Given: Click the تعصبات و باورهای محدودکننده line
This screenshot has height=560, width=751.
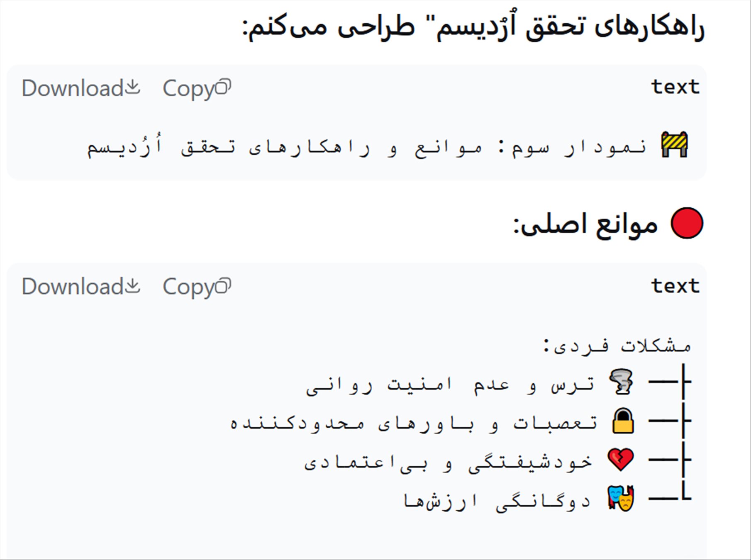Looking at the screenshot, I should tap(413, 423).
